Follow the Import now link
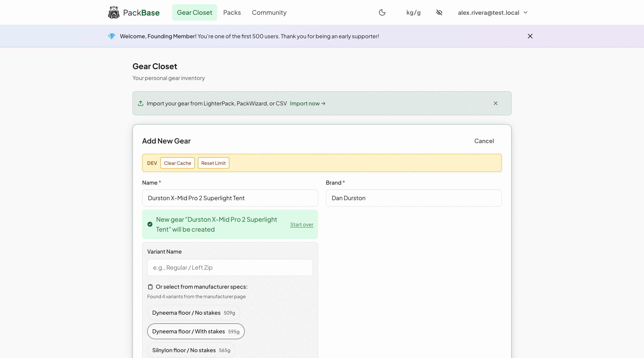This screenshot has width=644, height=358. point(307,103)
